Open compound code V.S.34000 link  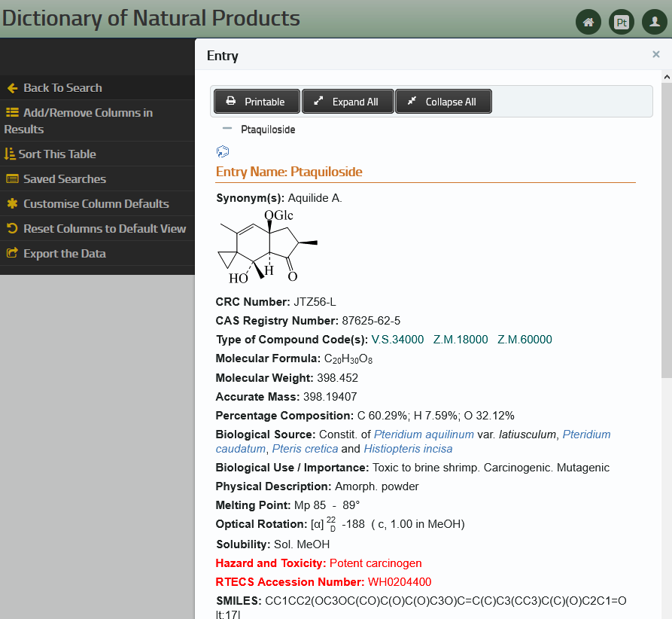397,340
